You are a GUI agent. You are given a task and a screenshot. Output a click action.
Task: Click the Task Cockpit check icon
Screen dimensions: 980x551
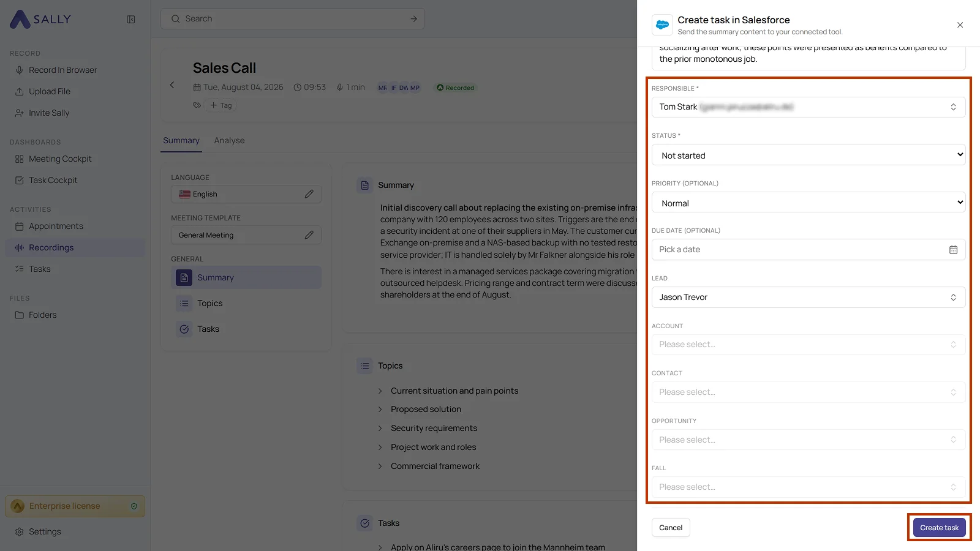20,181
